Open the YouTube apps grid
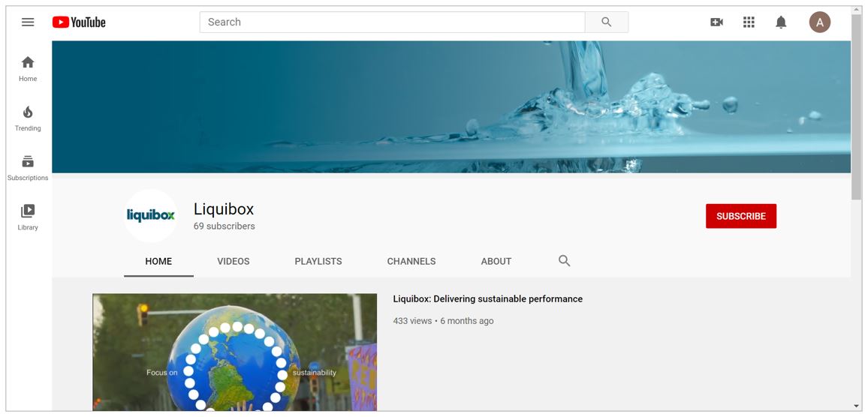 click(x=749, y=22)
